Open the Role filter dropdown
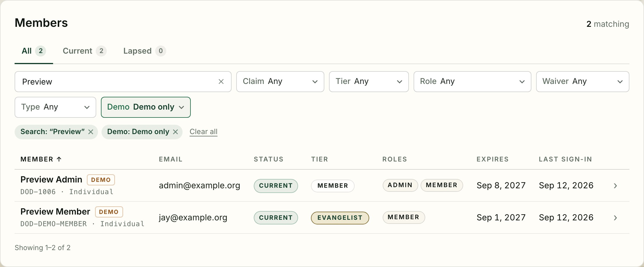The width and height of the screenshot is (644, 267). (x=473, y=82)
